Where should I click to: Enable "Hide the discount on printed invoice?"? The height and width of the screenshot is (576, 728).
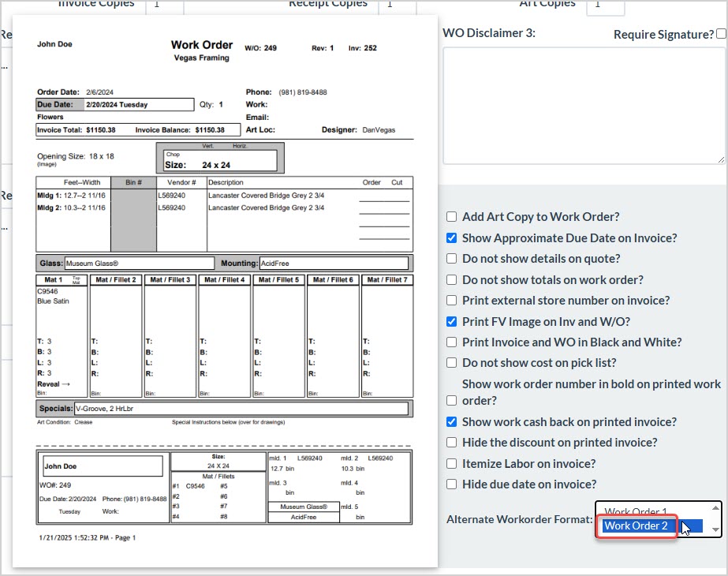click(451, 442)
